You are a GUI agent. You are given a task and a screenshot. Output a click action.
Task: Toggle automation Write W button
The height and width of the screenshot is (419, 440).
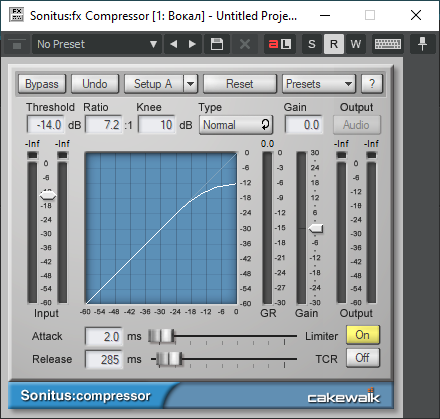356,44
